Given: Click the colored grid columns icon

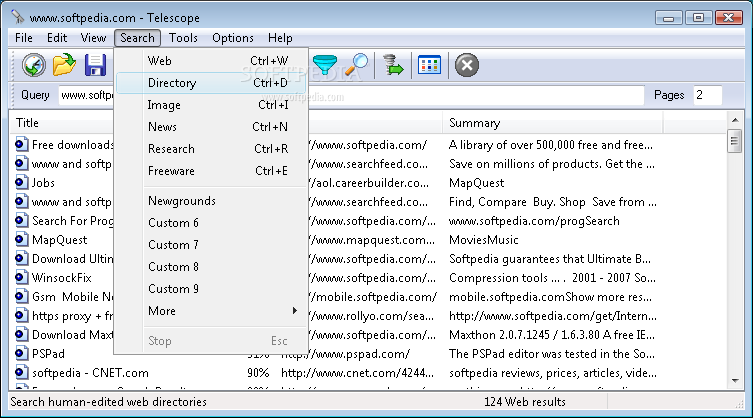Looking at the screenshot, I should click(x=429, y=65).
